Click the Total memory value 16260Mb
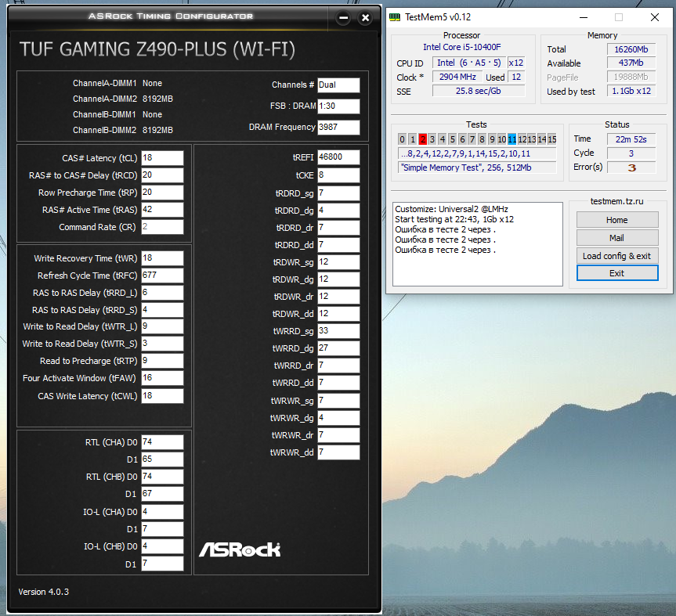The height and width of the screenshot is (616, 676). [x=631, y=49]
